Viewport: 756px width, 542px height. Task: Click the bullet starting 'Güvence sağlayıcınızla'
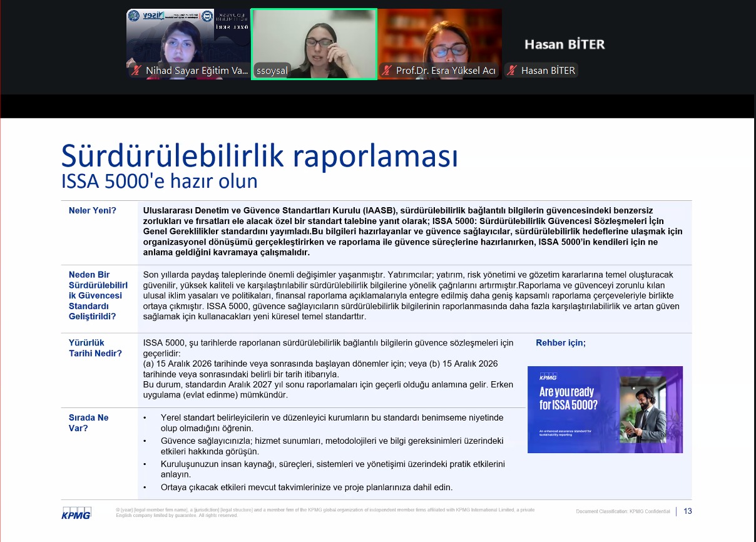332,446
